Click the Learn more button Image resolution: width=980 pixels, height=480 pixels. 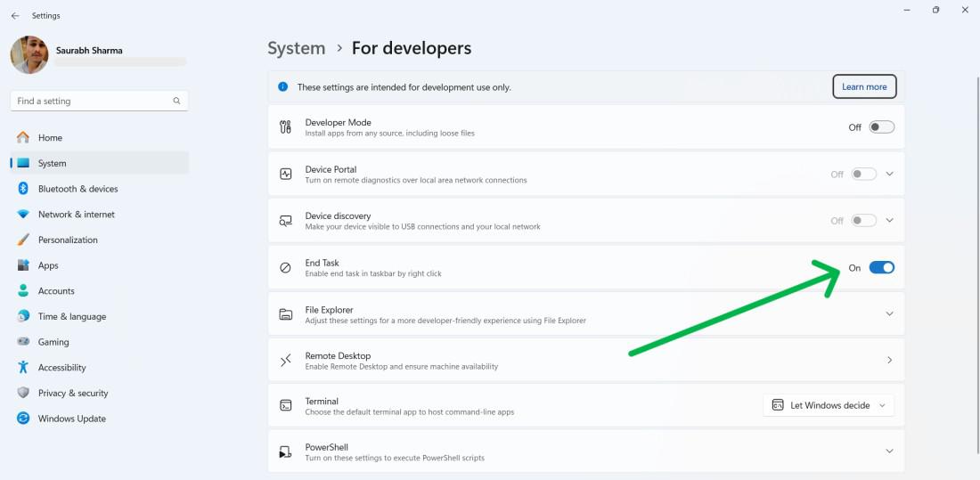coord(864,86)
